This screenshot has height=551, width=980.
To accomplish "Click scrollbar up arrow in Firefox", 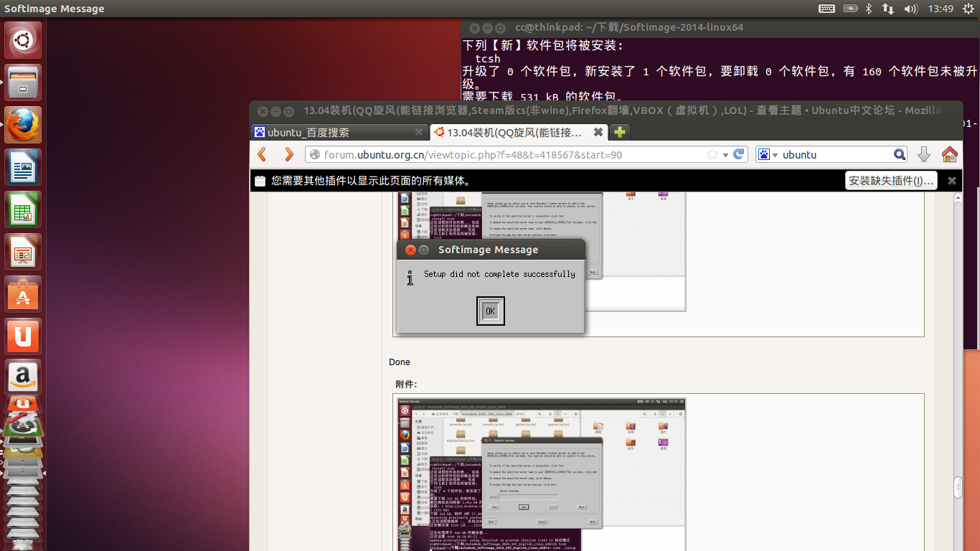I will click(x=958, y=198).
